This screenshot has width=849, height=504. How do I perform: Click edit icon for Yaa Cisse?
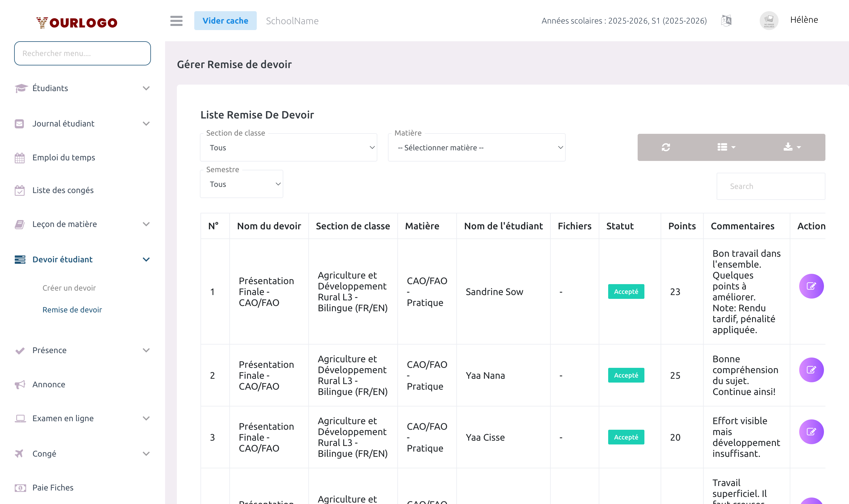(811, 432)
